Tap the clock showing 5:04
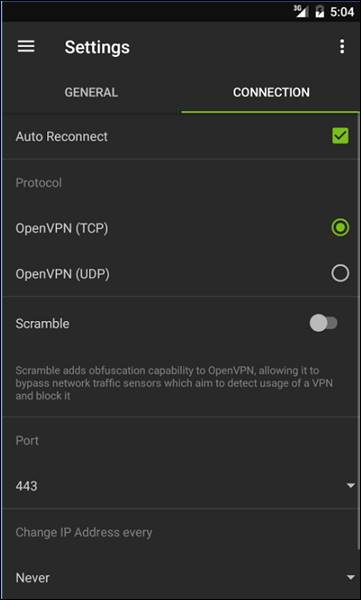 342,11
